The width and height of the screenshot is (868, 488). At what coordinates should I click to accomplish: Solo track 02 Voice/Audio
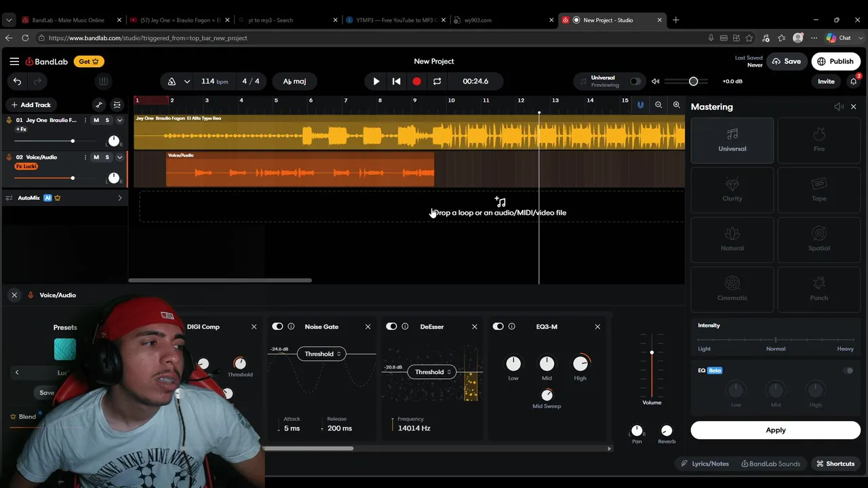107,157
